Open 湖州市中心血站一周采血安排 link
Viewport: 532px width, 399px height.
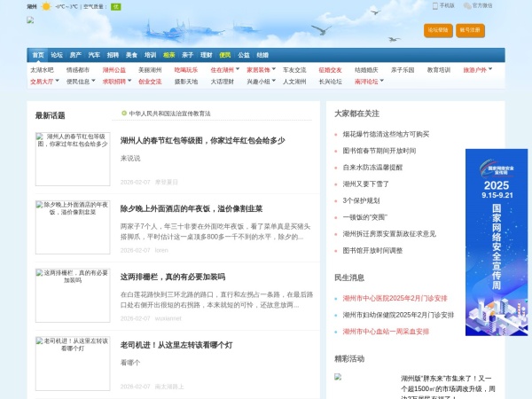tap(386, 332)
